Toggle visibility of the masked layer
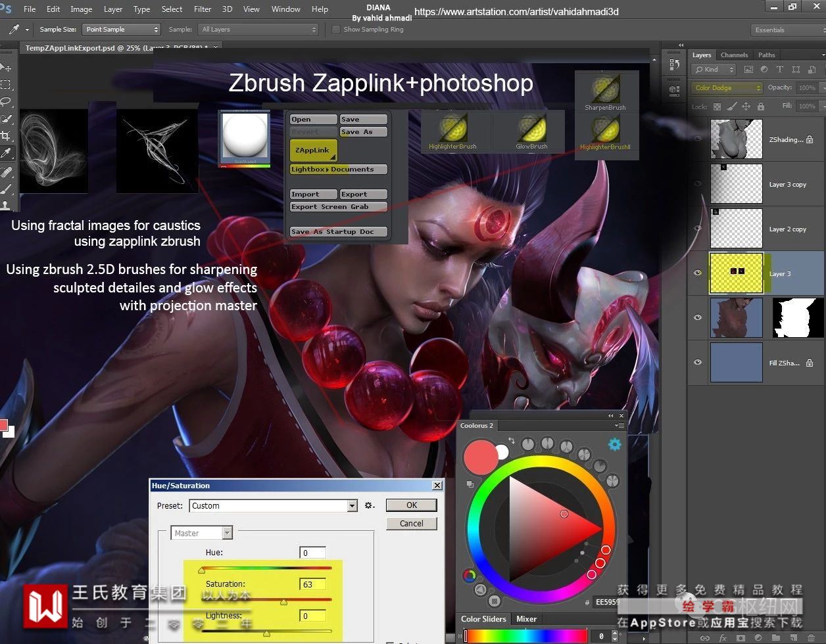Viewport: 826px width, 644px height. pos(698,317)
